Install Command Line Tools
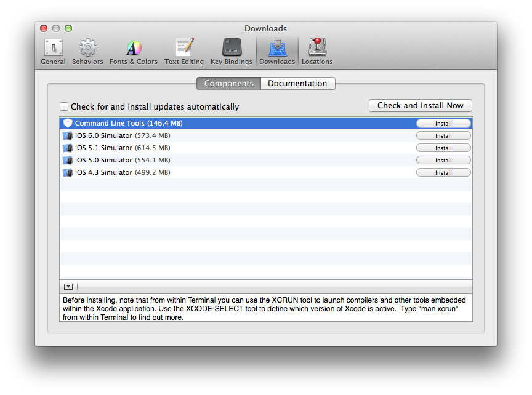 pos(443,124)
